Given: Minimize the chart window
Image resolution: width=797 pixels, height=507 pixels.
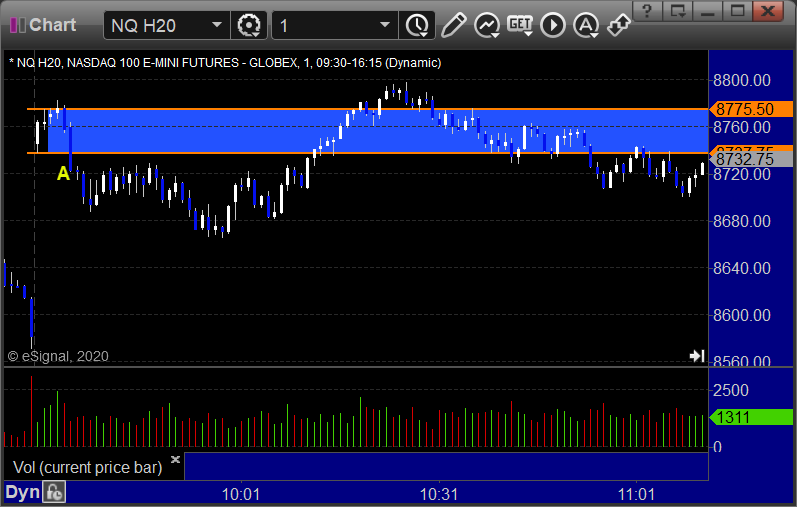Looking at the screenshot, I should point(708,11).
